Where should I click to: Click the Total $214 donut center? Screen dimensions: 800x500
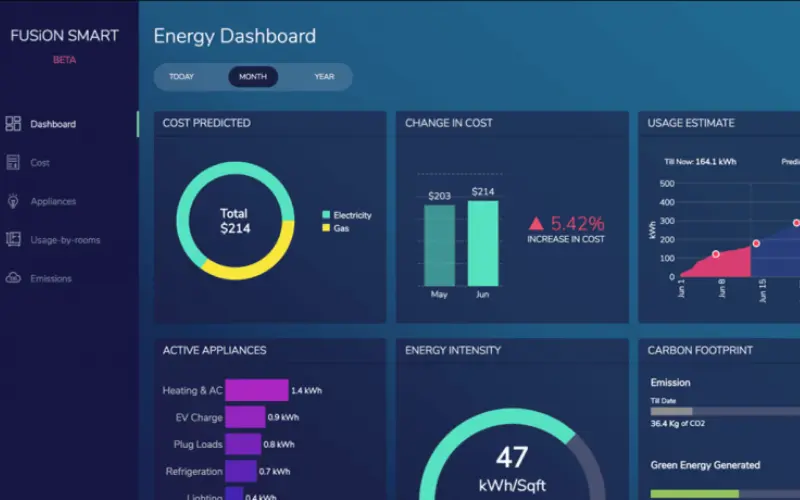235,221
